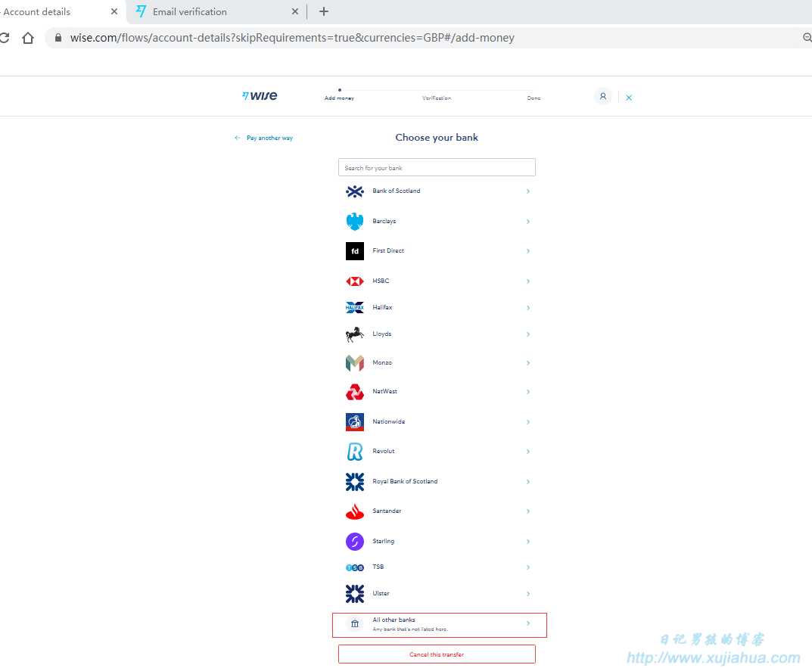The height and width of the screenshot is (668, 812).
Task: Click the Pay another way link
Action: pos(270,138)
